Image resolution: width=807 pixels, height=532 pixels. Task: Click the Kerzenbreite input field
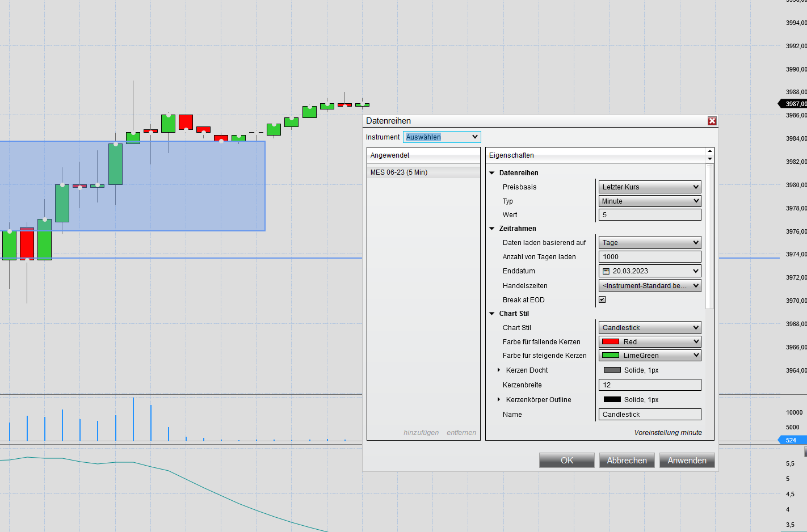tap(650, 385)
